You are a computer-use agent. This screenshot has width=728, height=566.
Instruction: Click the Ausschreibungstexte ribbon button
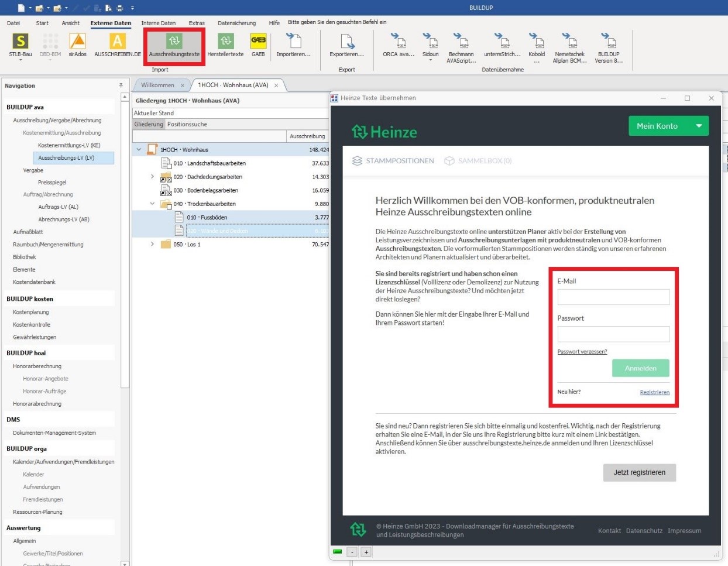point(174,46)
